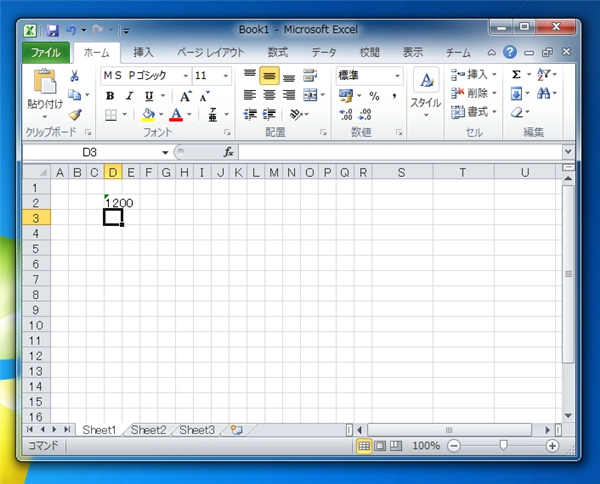Open the font size dropdown
Viewport: 600px width, 484px height.
225,76
